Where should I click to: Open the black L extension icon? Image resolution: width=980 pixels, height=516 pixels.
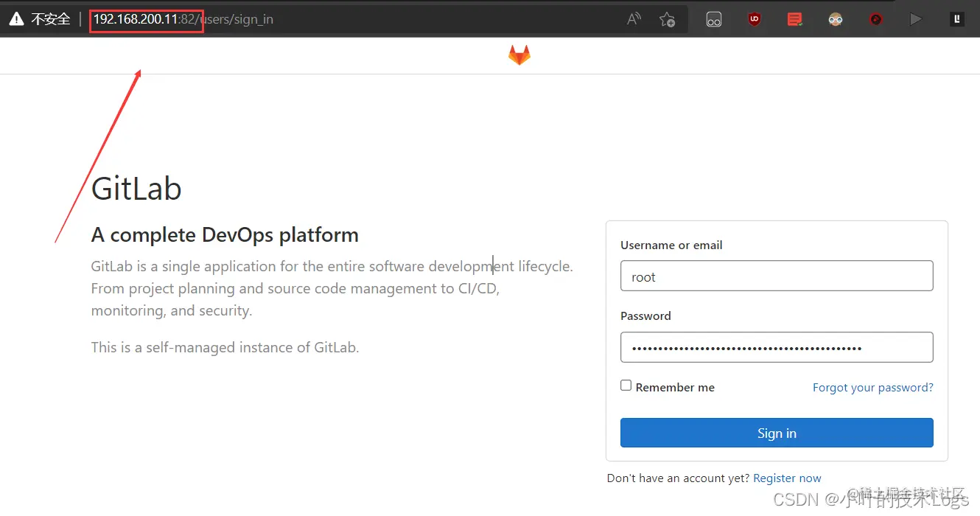[957, 20]
